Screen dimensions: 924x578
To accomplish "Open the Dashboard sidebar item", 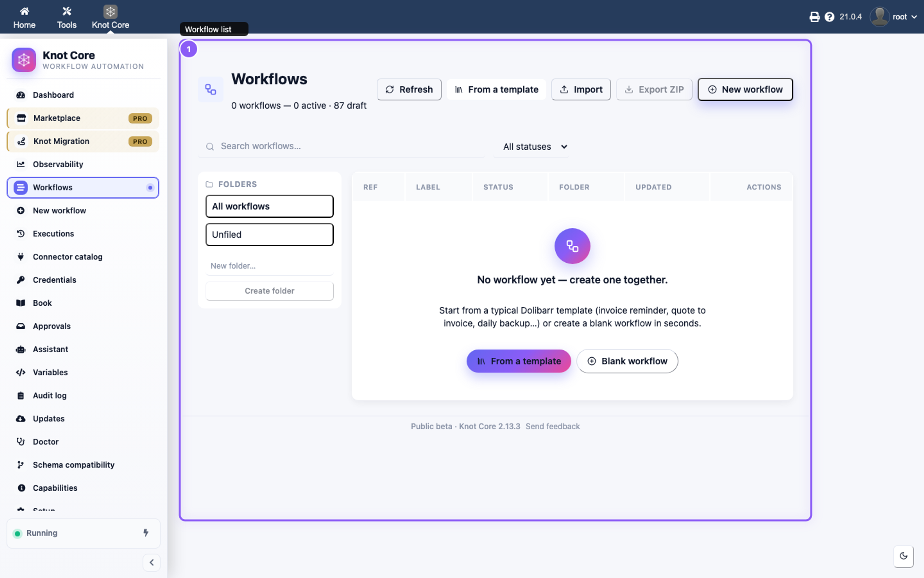I will tap(83, 95).
